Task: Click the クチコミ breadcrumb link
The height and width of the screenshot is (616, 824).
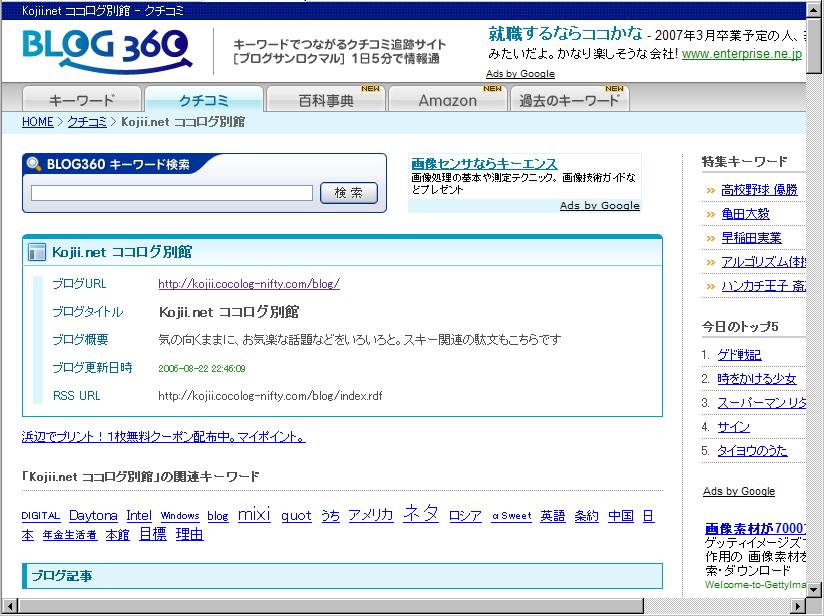Action: point(87,122)
